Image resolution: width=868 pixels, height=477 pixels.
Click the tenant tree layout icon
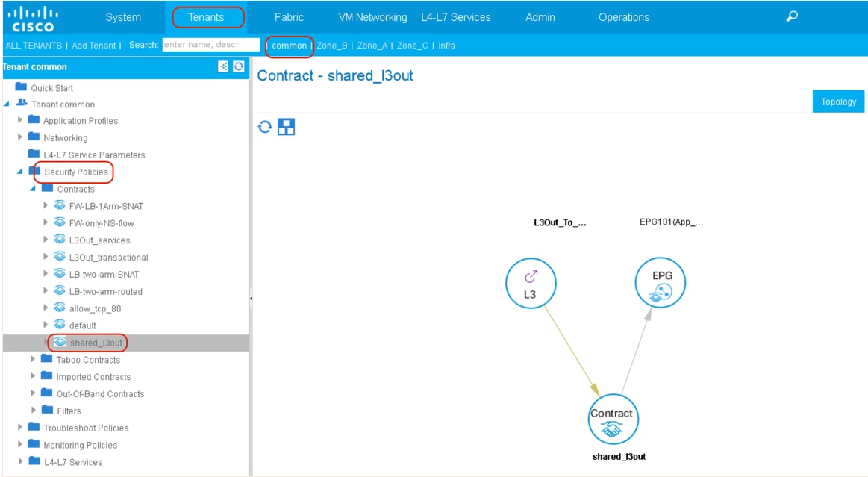click(223, 66)
